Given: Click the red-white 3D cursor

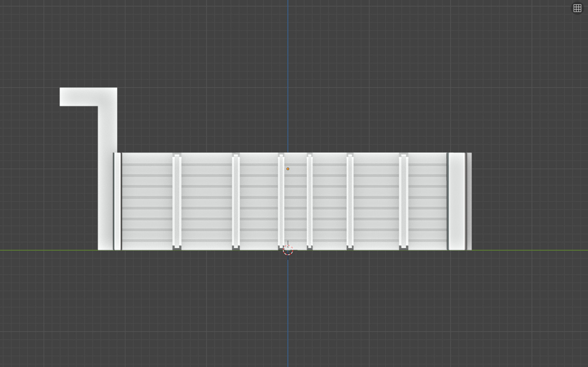Looking at the screenshot, I should tap(288, 250).
